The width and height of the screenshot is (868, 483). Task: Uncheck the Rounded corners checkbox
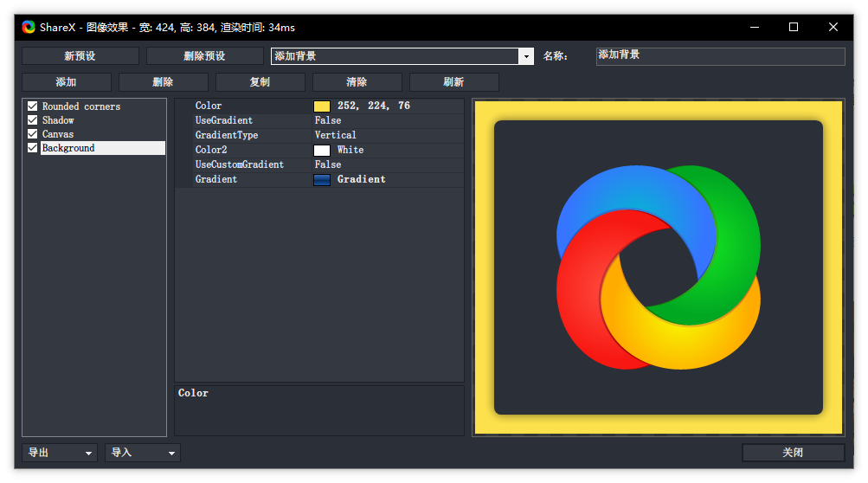click(33, 106)
